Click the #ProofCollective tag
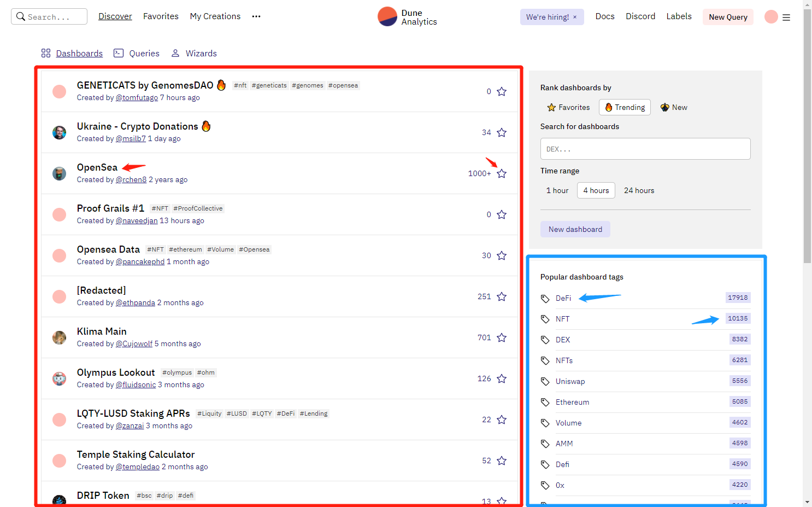The width and height of the screenshot is (812, 507). click(198, 208)
